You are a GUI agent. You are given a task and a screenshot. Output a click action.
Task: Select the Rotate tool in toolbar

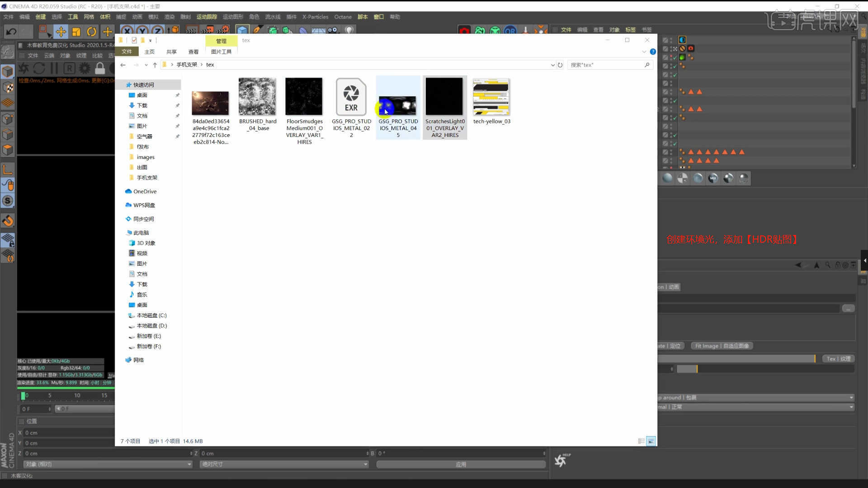coord(91,32)
